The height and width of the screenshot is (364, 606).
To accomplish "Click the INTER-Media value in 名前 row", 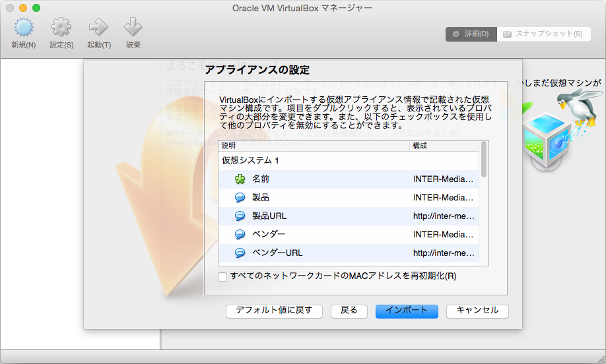I will [x=444, y=179].
